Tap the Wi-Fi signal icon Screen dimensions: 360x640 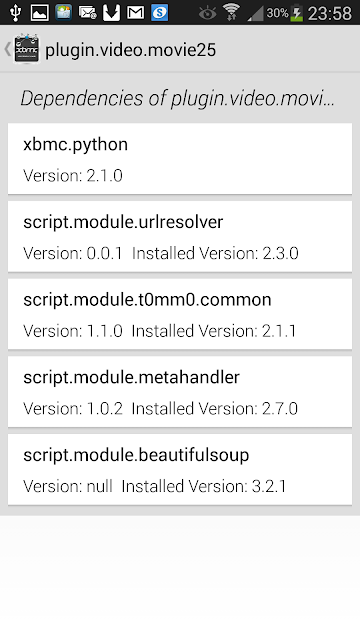point(231,12)
